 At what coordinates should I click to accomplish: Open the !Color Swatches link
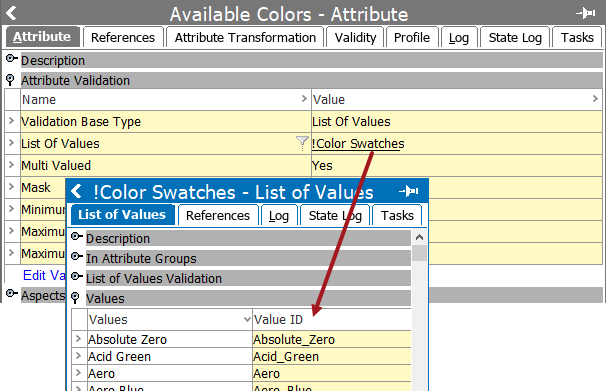click(358, 144)
